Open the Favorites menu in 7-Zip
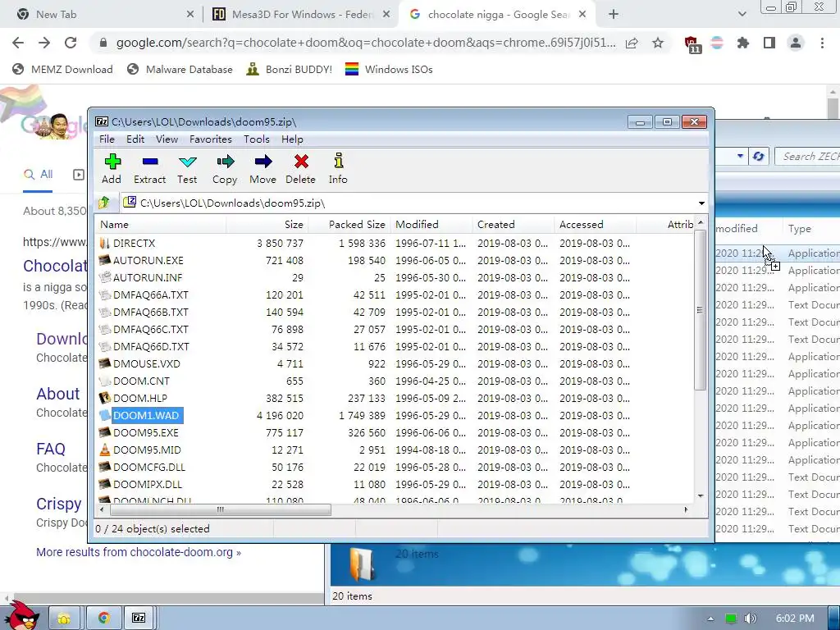The height and width of the screenshot is (630, 840). (x=211, y=139)
